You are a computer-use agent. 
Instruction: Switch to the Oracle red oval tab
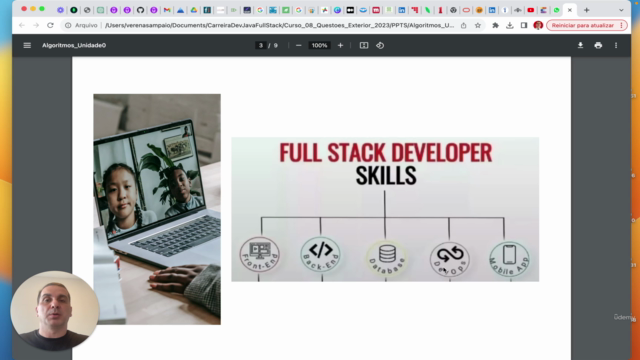[x=466, y=10]
